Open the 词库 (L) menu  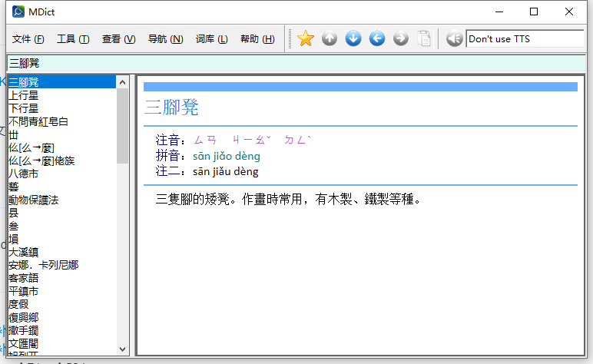click(x=211, y=39)
